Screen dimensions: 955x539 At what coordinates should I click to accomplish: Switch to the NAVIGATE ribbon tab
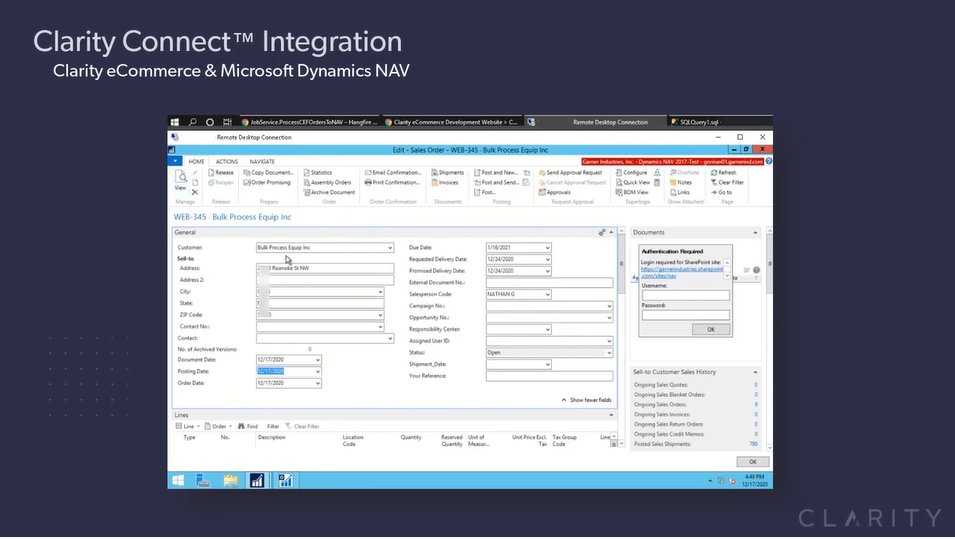pos(262,161)
